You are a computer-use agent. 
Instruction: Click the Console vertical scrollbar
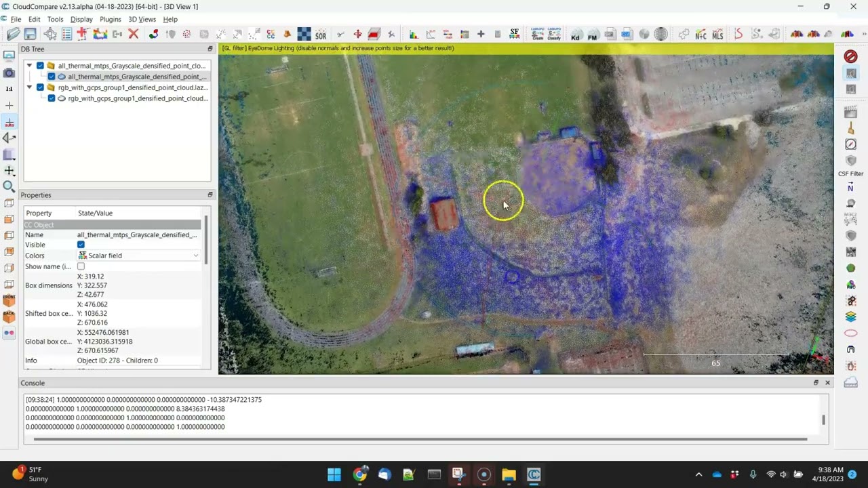coord(823,420)
